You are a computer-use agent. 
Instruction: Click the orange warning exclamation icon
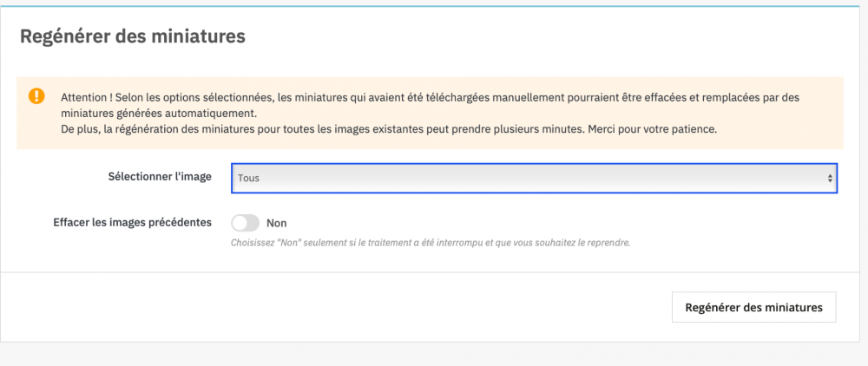(36, 95)
